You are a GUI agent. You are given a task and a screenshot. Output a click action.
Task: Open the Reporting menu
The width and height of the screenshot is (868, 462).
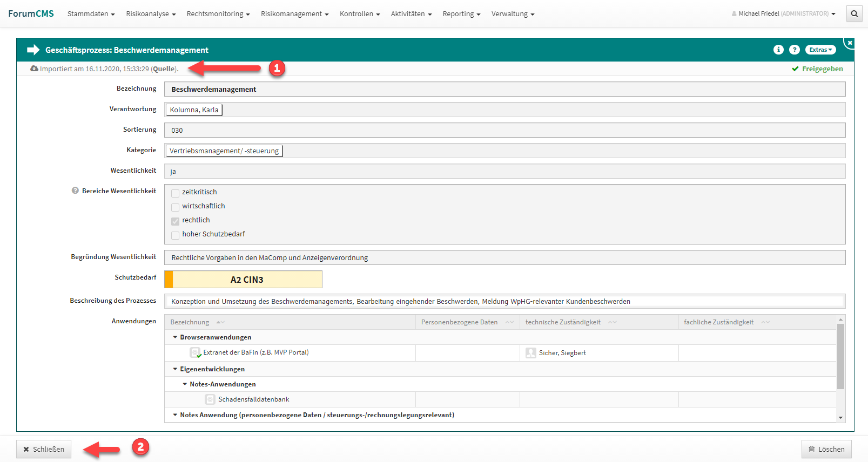(x=461, y=14)
